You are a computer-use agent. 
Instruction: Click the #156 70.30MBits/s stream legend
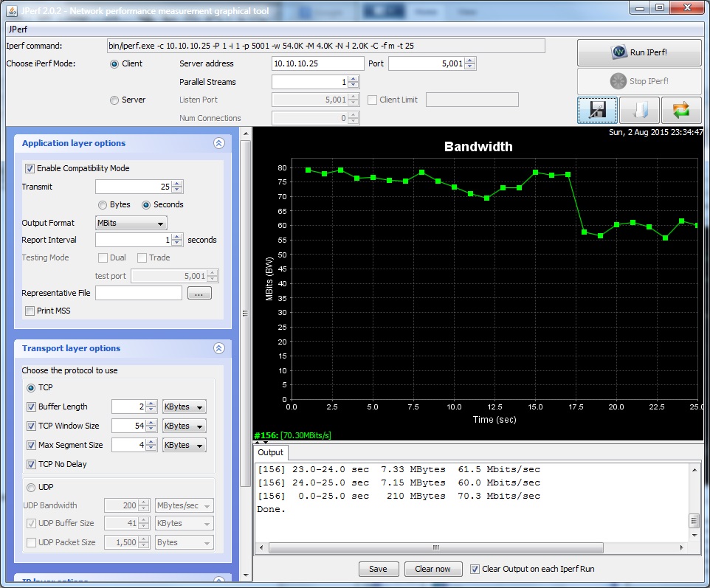(x=292, y=435)
